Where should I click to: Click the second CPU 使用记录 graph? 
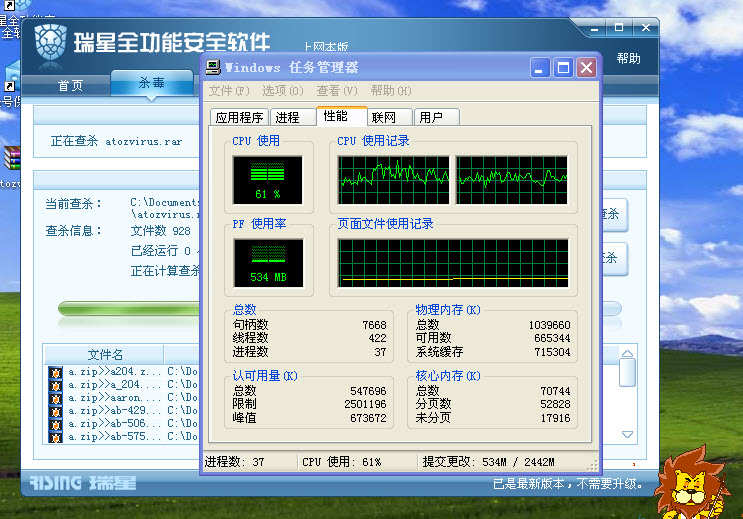512,180
